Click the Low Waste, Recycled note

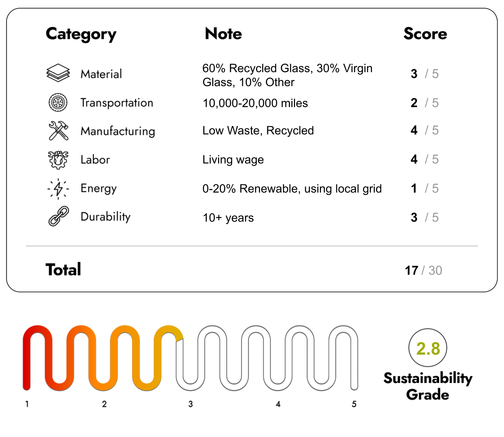pyautogui.click(x=258, y=130)
